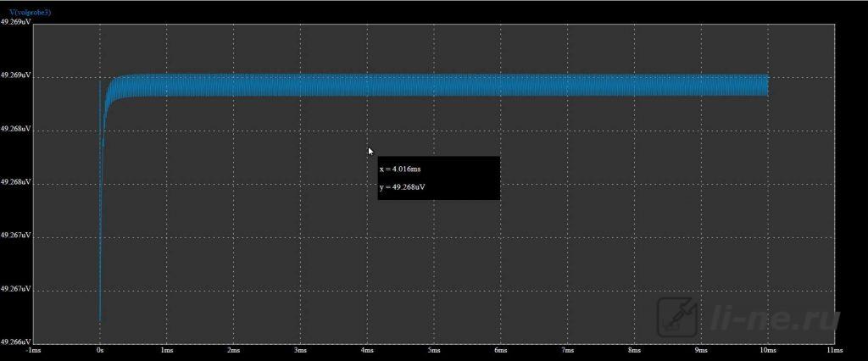The width and height of the screenshot is (868, 361).
Task: Click the 2ms time axis label
Action: coord(234,350)
